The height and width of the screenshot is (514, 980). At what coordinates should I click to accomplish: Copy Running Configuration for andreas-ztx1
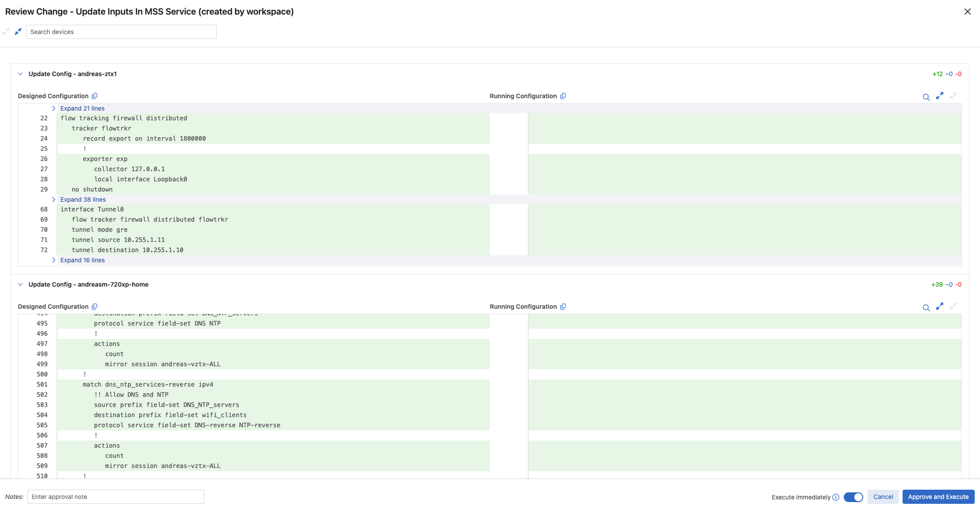point(563,96)
